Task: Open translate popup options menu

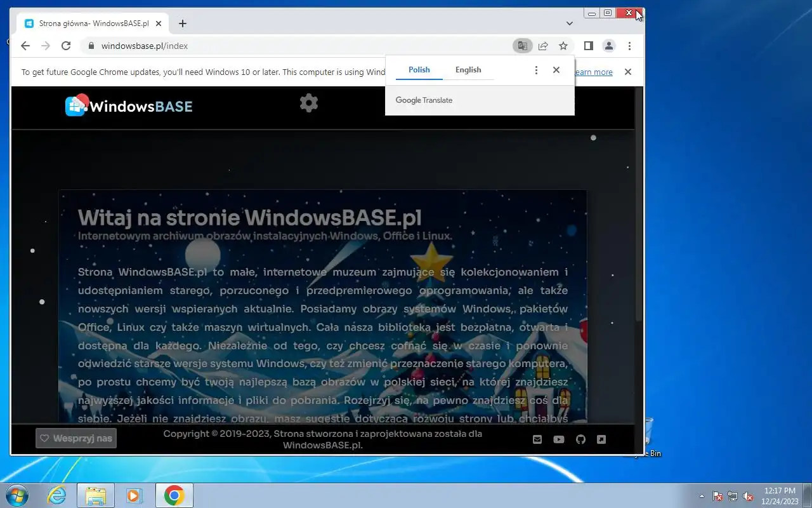Action: click(x=536, y=70)
